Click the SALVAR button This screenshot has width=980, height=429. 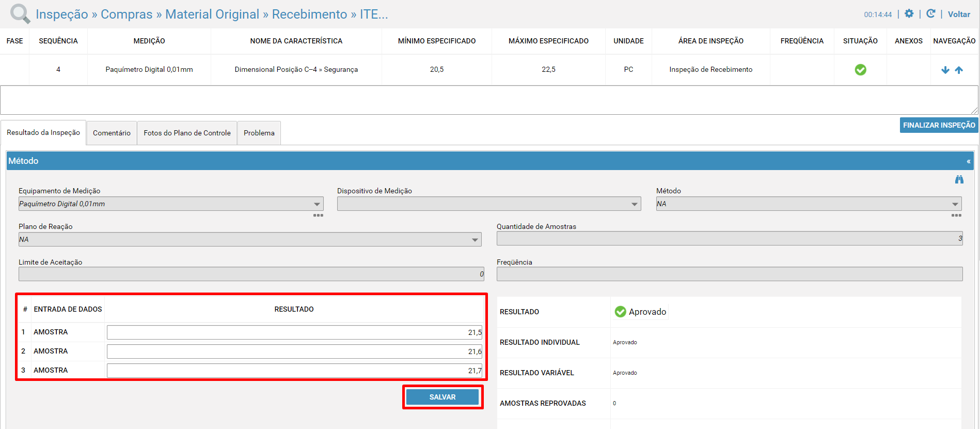(442, 397)
